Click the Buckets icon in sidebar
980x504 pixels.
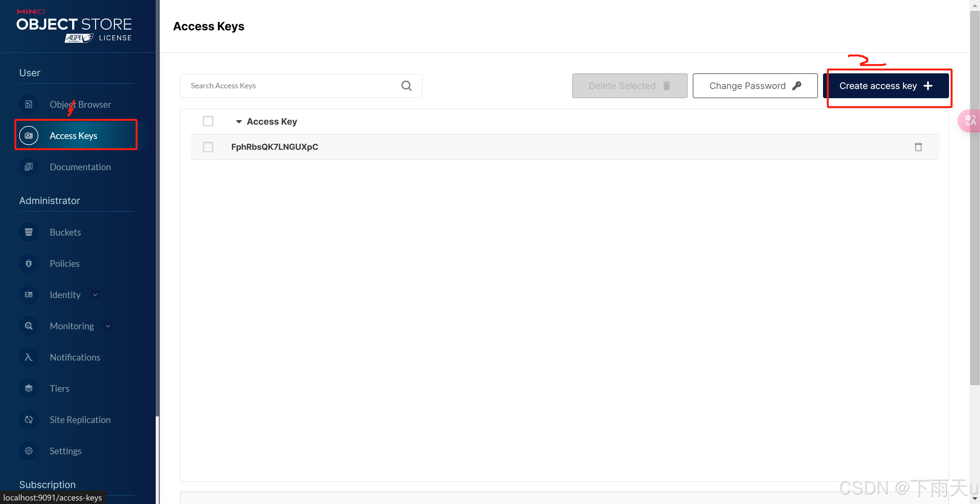(x=28, y=232)
